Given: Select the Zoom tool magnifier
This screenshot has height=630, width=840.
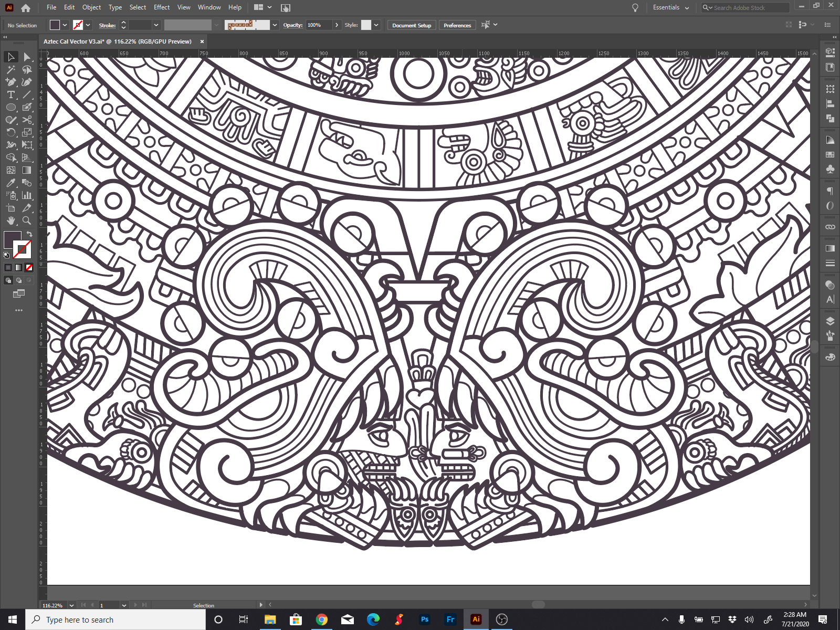Looking at the screenshot, I should point(27,220).
